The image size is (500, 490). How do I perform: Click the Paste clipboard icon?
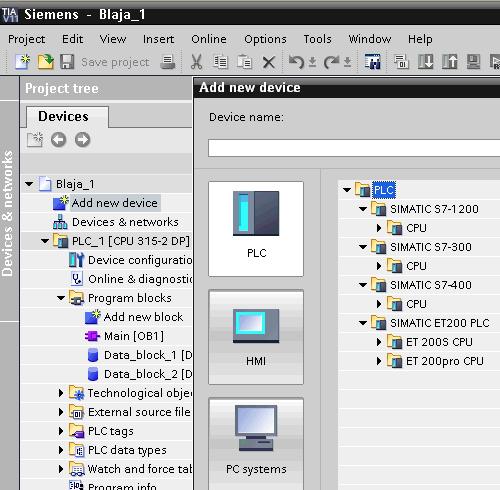(x=244, y=62)
